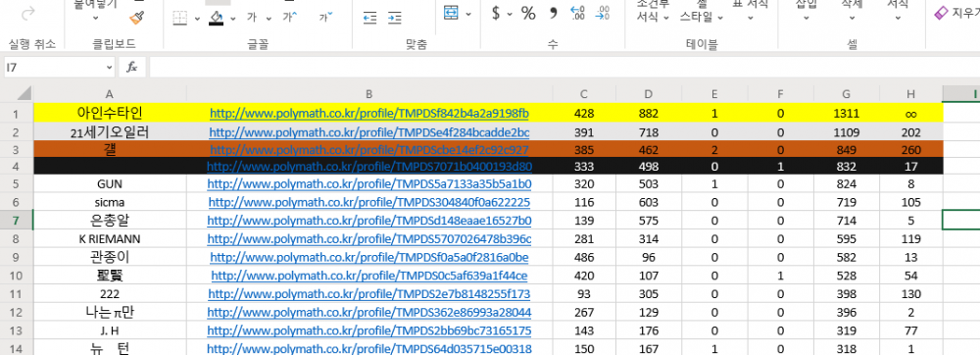Open the cell 서식 dropdown
This screenshot has width=980, height=355.
898,11
